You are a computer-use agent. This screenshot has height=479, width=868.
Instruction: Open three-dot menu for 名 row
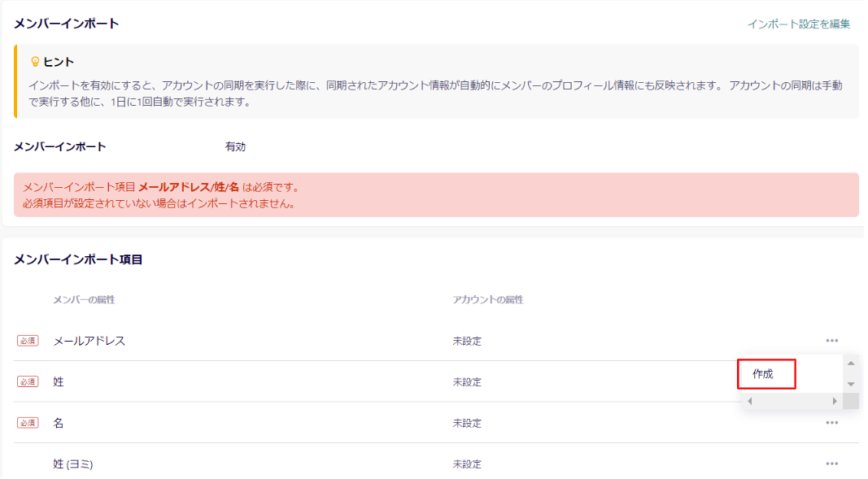pyautogui.click(x=831, y=423)
